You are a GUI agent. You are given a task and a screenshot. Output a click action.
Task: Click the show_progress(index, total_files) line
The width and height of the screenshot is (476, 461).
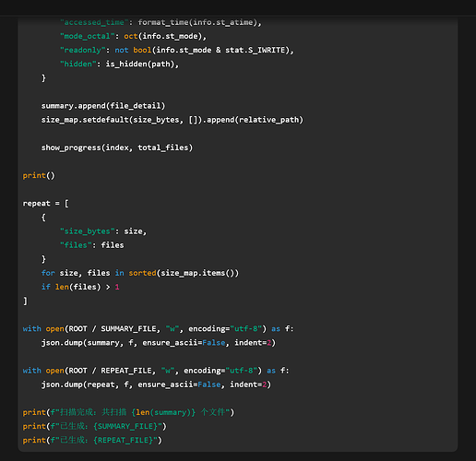tap(117, 148)
